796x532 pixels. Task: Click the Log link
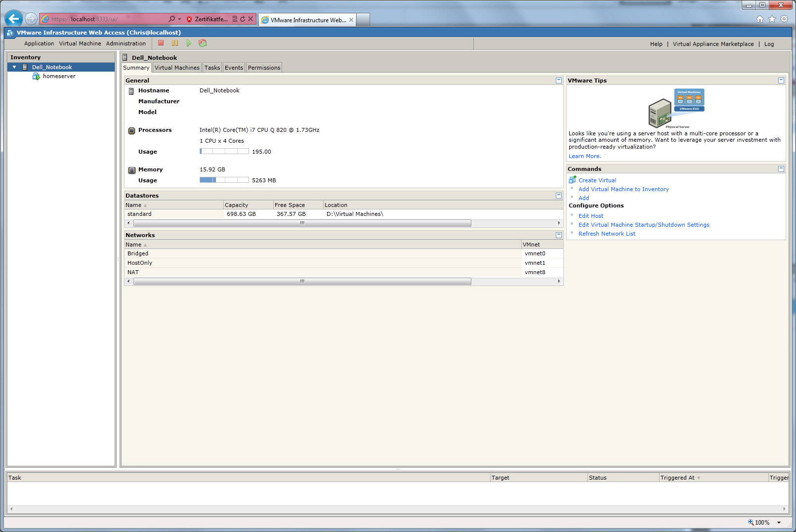769,44
